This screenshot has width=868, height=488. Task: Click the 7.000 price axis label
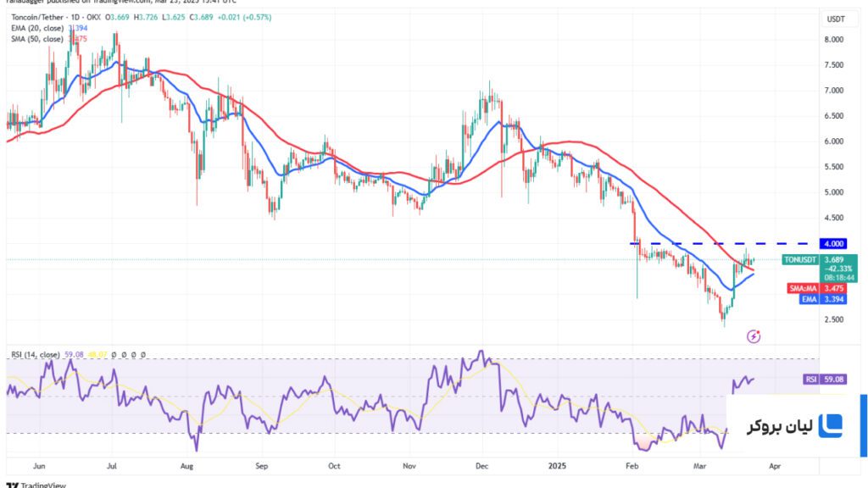(x=834, y=91)
